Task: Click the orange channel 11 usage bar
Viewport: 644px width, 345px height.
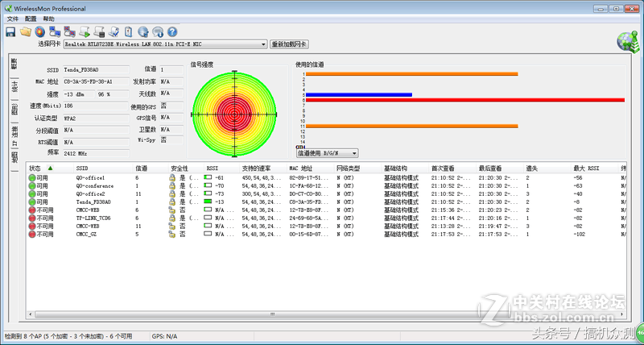Action: pos(412,126)
